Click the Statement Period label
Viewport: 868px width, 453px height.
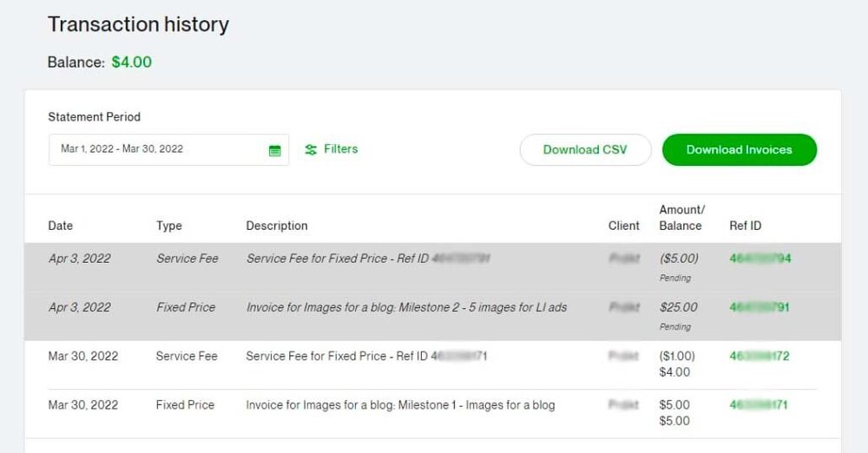tap(94, 117)
